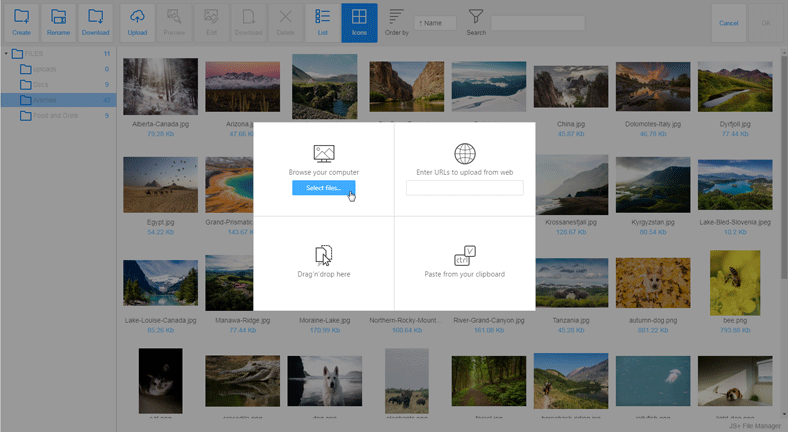Screen dimensions: 788x432
Task: Select the Kyrgyzstan.jpg thumbnail
Action: point(653,185)
